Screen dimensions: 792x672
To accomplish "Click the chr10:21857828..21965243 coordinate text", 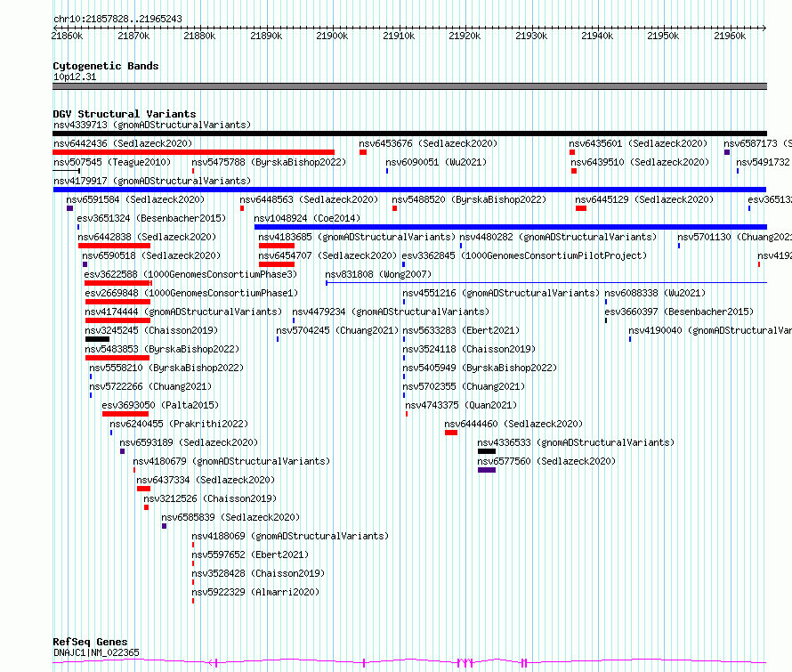I will pos(117,19).
